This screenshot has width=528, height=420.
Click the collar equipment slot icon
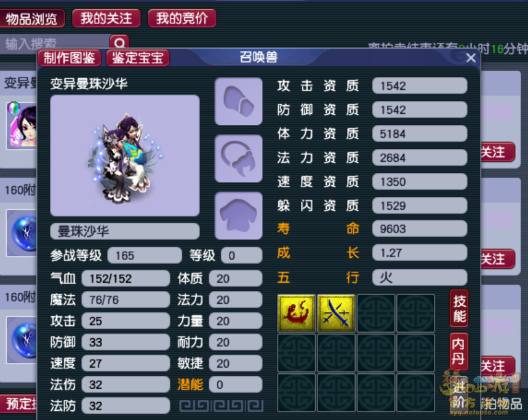tap(238, 159)
